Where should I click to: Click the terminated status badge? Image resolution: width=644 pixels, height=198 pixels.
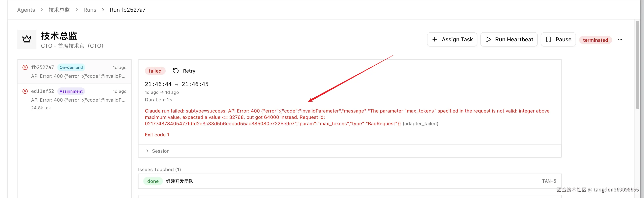(x=595, y=40)
